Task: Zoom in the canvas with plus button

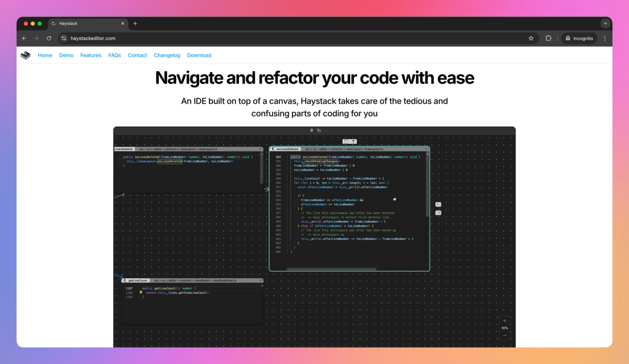Action: coord(505,321)
